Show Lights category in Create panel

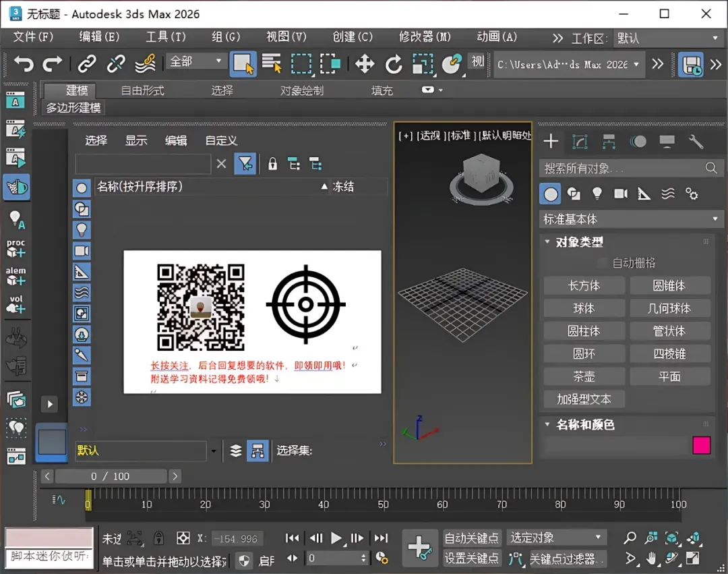[597, 194]
